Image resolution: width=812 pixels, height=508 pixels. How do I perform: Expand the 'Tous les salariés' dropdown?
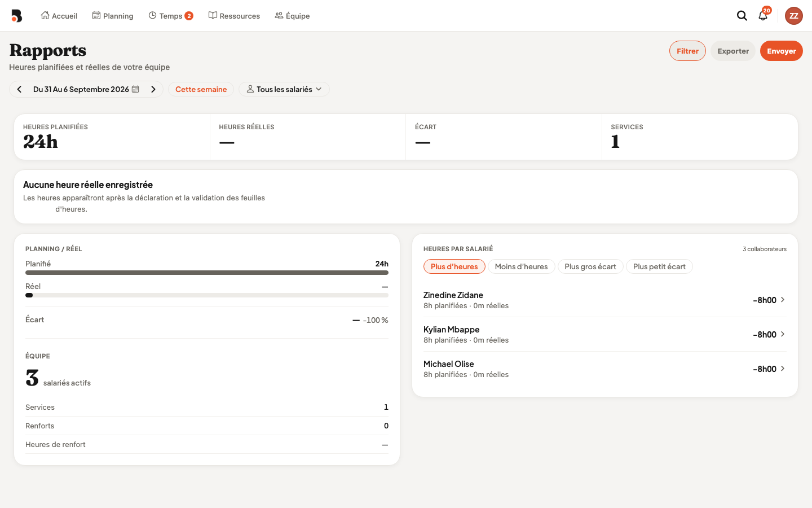pos(284,89)
